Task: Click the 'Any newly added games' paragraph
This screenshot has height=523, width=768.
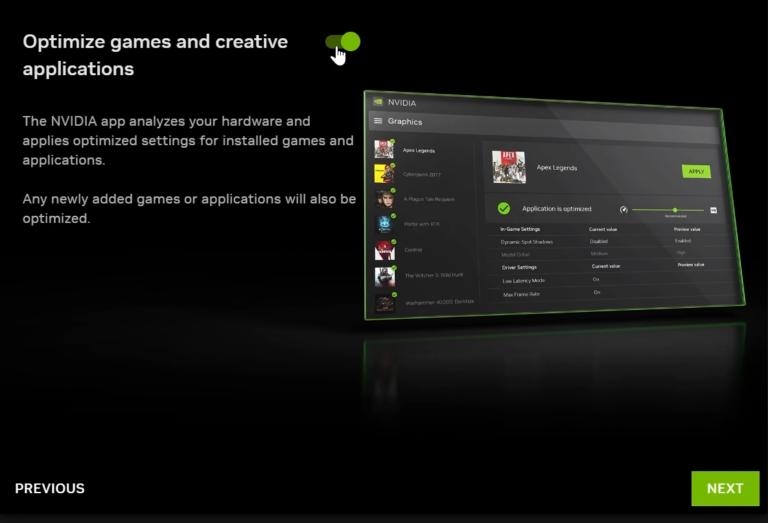Action: 189,209
